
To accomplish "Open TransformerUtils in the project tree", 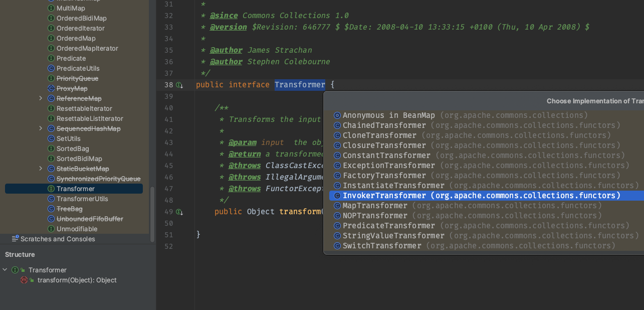I will pos(82,199).
